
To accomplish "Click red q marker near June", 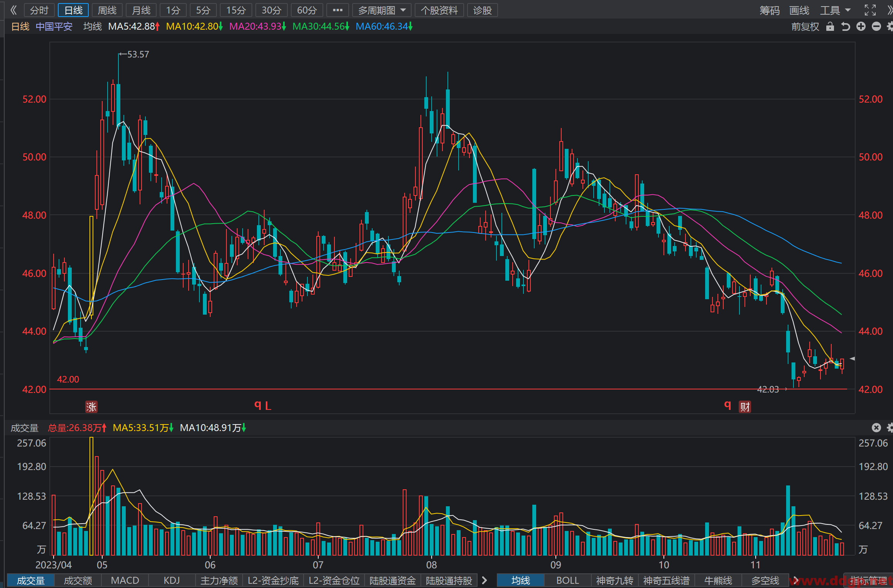I will tap(258, 405).
